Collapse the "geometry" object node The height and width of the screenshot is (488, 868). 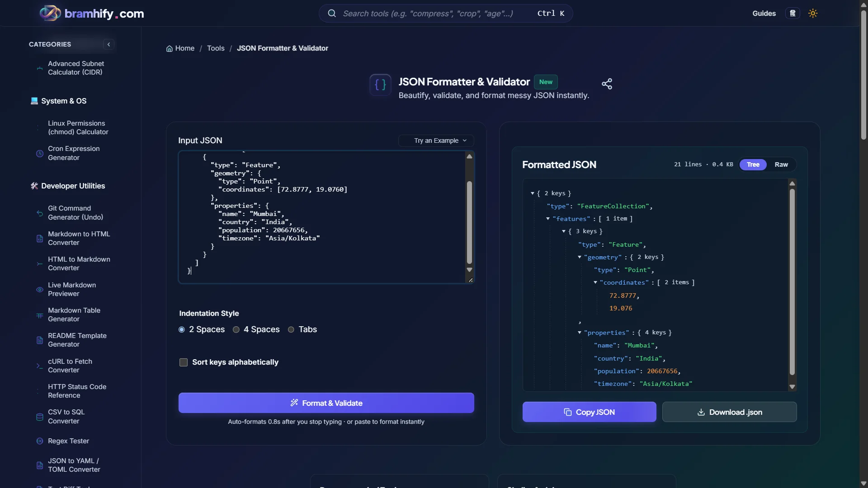point(580,257)
